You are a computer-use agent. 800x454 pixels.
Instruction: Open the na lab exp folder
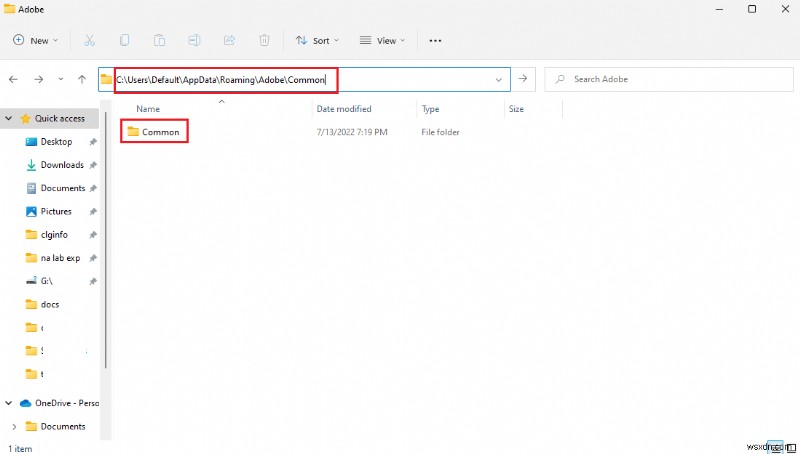(60, 258)
